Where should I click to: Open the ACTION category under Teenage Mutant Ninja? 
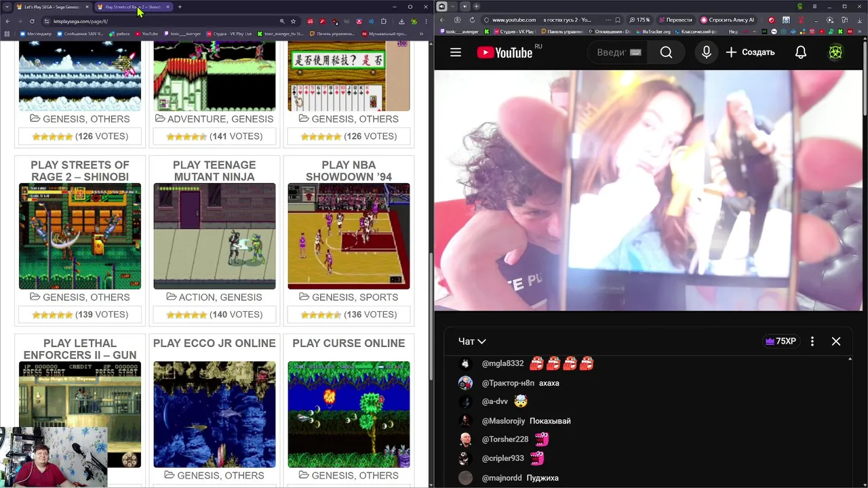coord(197,297)
